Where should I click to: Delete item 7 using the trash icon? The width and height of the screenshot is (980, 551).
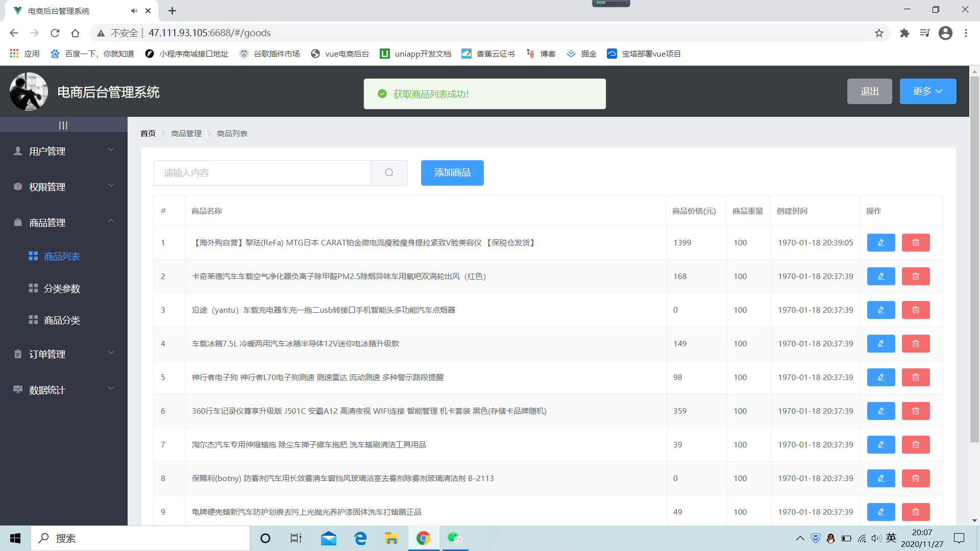click(916, 445)
